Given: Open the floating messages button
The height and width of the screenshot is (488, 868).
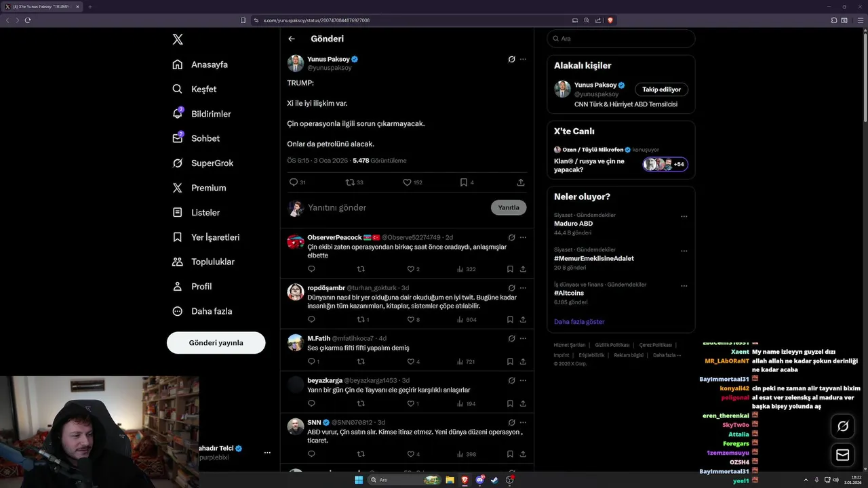Looking at the screenshot, I should click(843, 455).
